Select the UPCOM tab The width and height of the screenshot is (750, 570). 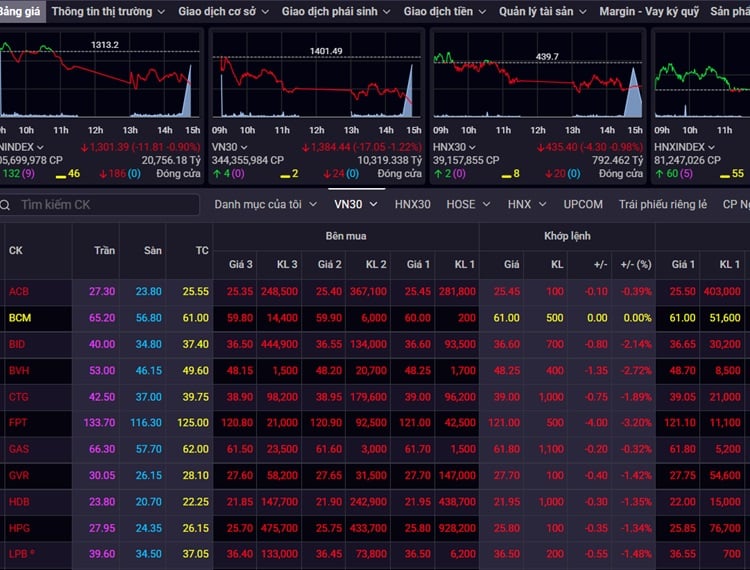pos(583,205)
